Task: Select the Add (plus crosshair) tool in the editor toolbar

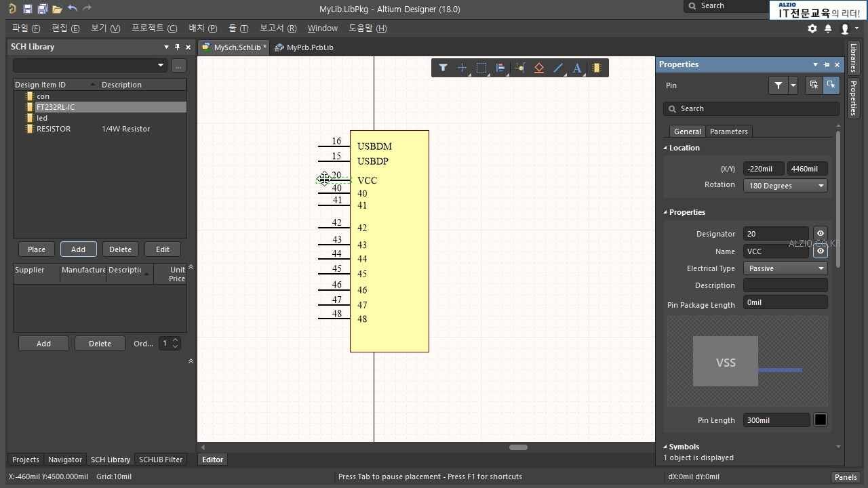Action: 462,68
